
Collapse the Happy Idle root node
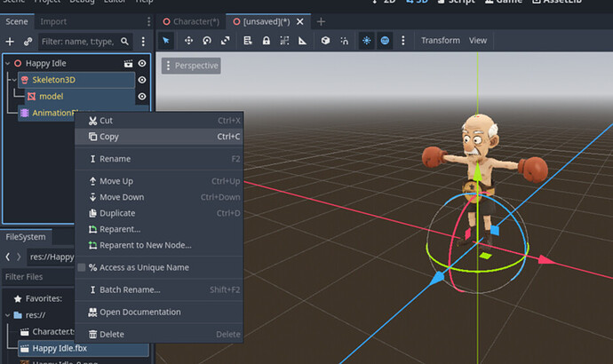click(x=7, y=64)
